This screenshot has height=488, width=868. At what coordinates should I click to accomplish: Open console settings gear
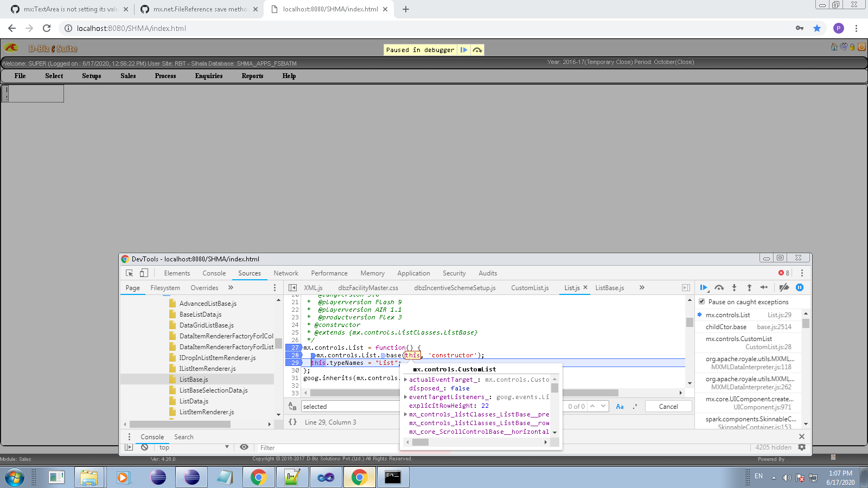click(x=802, y=447)
